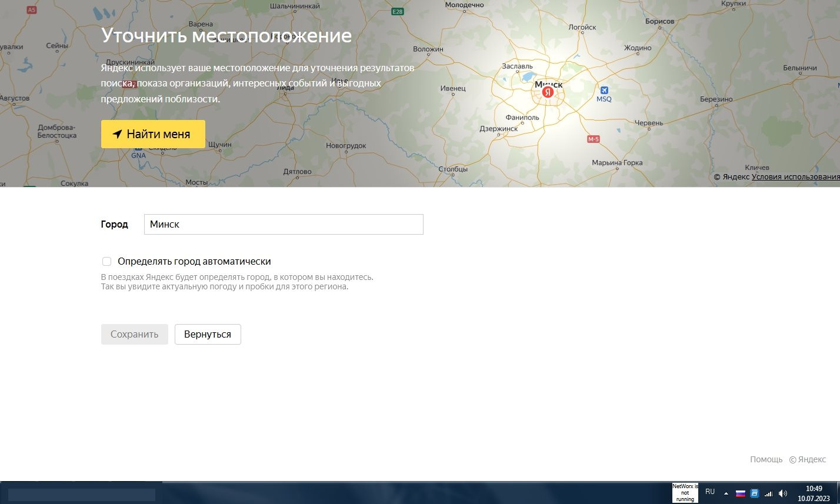840x504 pixels.
Task: Click the 'Дзержинск' map label
Action: [498, 128]
